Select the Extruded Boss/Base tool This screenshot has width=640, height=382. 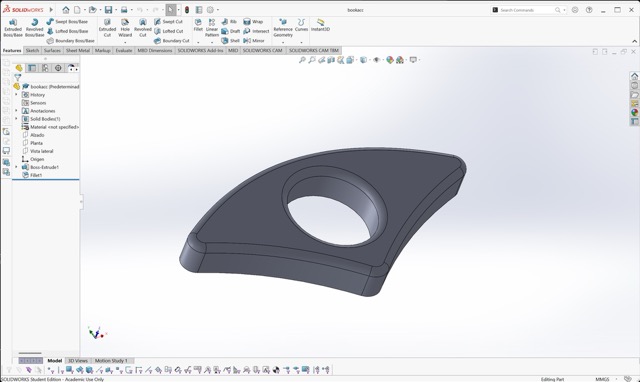click(x=13, y=28)
